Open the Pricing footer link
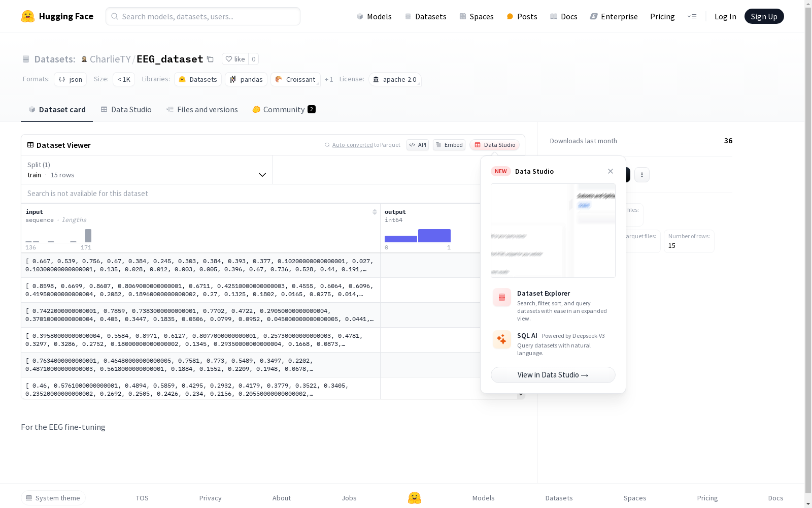 707,498
